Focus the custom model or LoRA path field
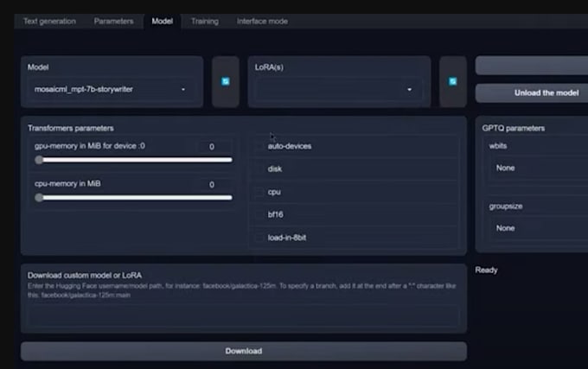This screenshot has height=369, width=588. coord(244,315)
